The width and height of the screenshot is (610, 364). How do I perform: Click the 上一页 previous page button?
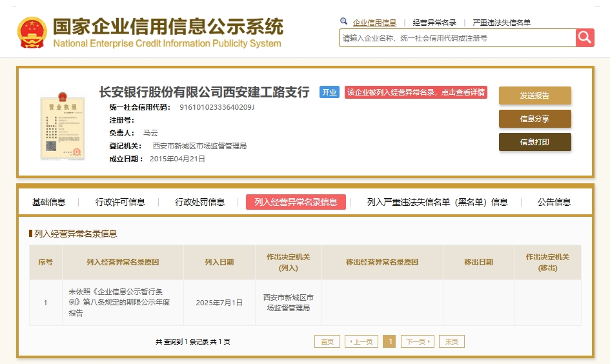pyautogui.click(x=361, y=341)
